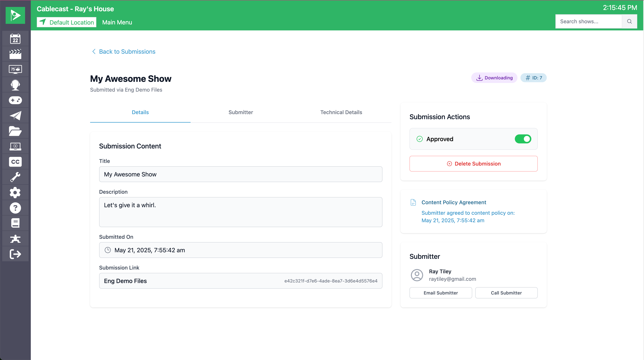This screenshot has width=644, height=360.
Task: Open the game controller sidebar icon
Action: coord(15,100)
